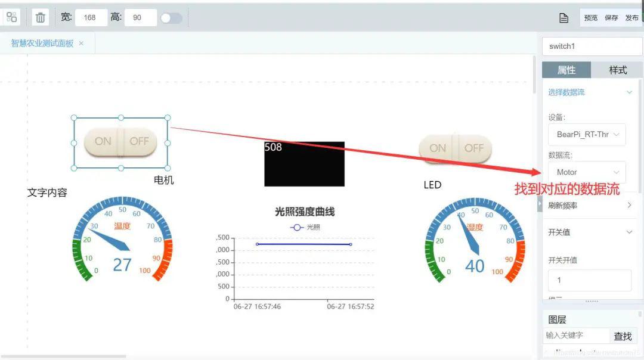This screenshot has height=360, width=644.
Task: Click the 文字内容 text label
Action: 47,193
